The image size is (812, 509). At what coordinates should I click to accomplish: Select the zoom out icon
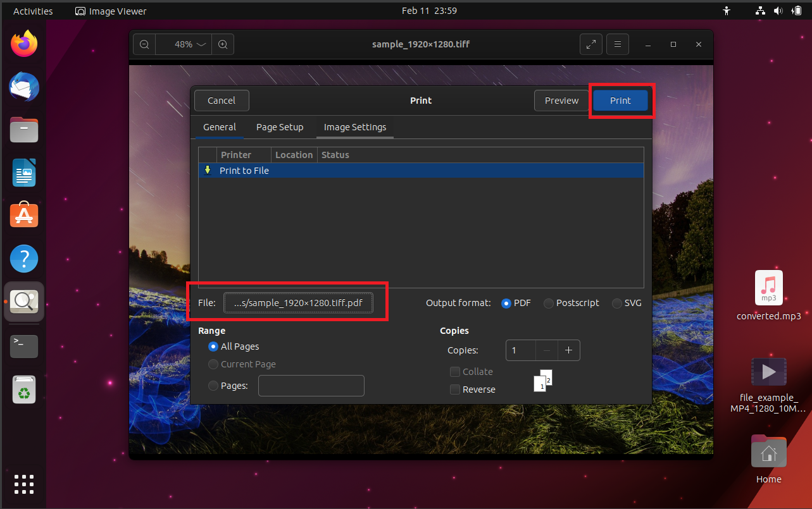(x=144, y=44)
